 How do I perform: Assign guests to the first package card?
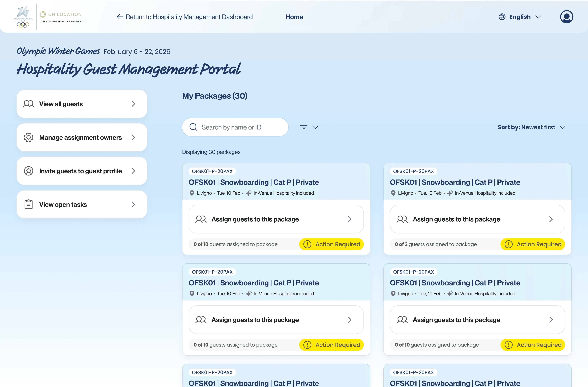276,219
